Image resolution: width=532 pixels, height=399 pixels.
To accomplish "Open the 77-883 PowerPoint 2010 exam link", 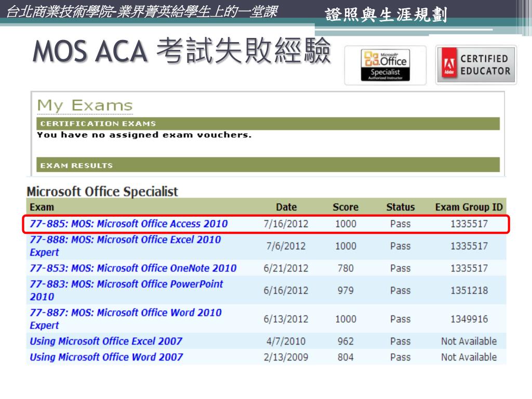I will (126, 290).
